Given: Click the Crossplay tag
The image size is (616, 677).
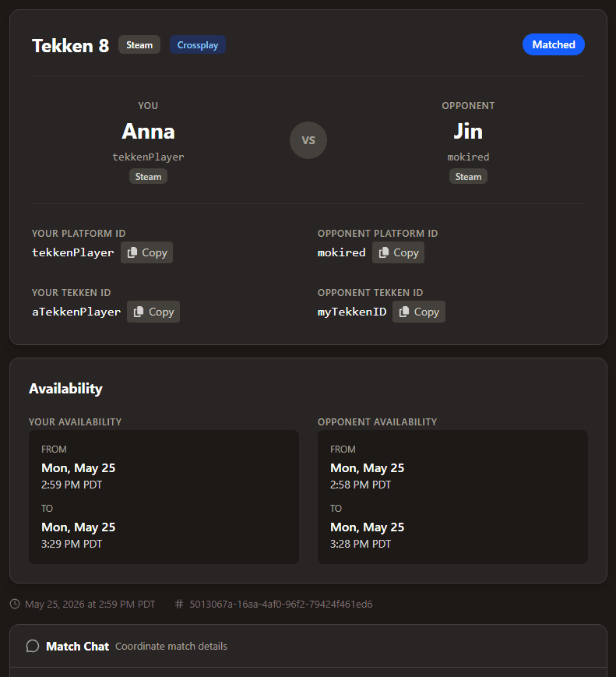Looking at the screenshot, I should coord(198,45).
